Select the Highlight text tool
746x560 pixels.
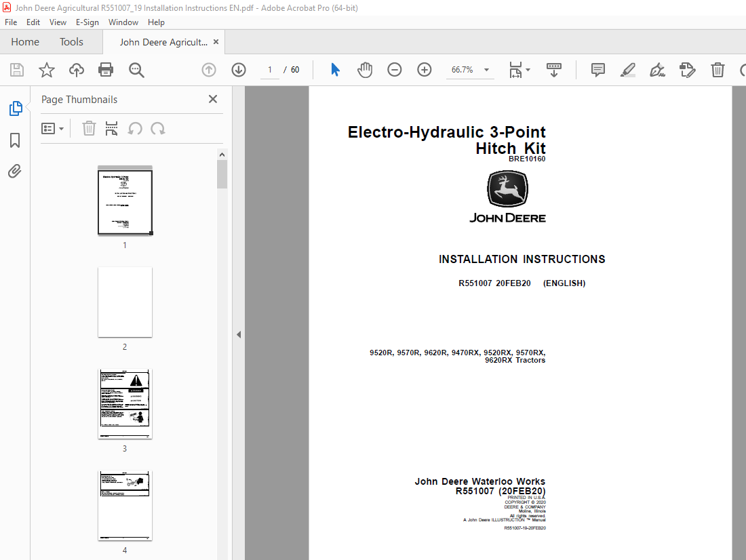tap(628, 70)
